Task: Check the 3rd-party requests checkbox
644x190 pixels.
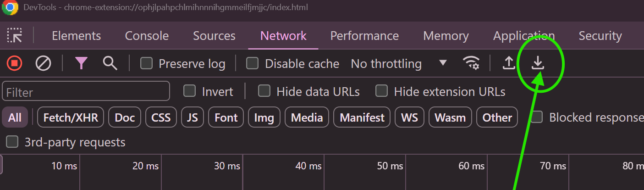Action: [x=12, y=142]
